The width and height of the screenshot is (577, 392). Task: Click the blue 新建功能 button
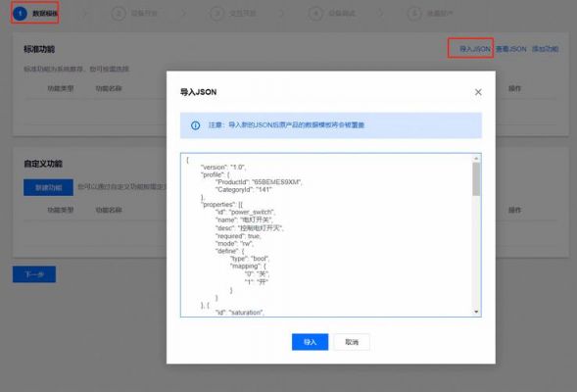[48, 187]
